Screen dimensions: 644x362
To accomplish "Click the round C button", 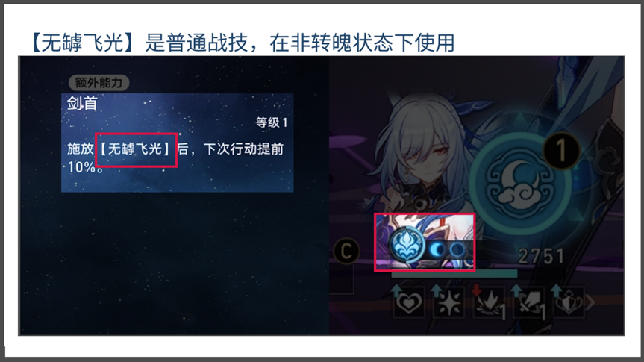I will click(347, 251).
